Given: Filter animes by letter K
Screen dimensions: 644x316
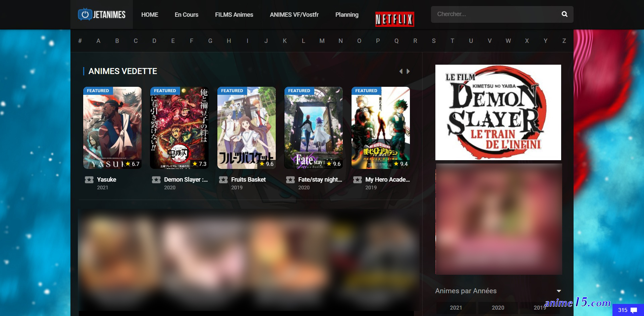Looking at the screenshot, I should [x=285, y=41].
